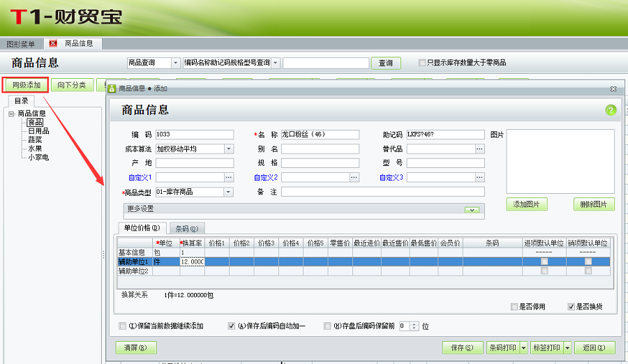The image size is (628, 364).
Task: Adjust the 位 number spinner
Action: (414, 326)
